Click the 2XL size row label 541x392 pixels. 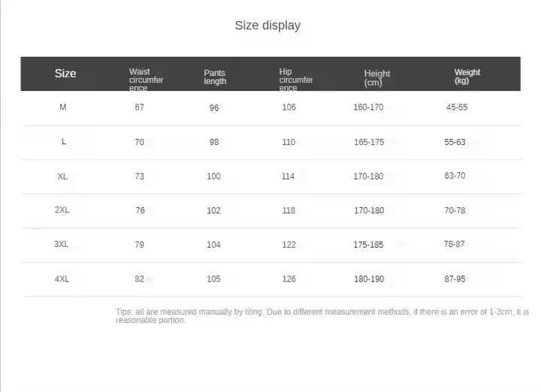(x=62, y=210)
